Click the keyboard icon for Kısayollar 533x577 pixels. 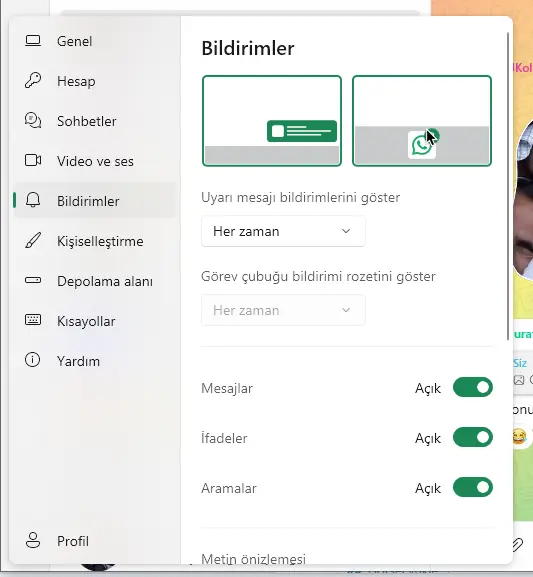point(33,320)
